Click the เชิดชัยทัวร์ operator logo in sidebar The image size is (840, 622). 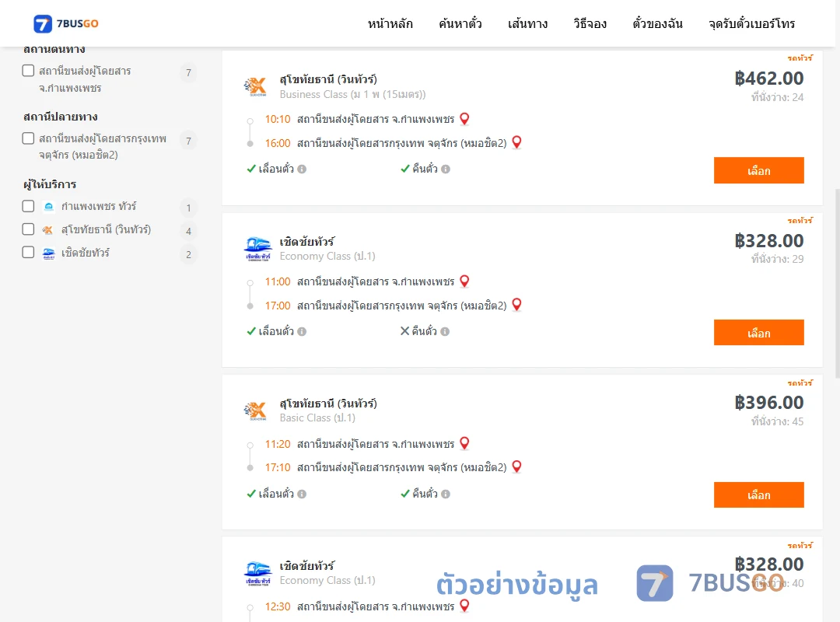click(49, 253)
